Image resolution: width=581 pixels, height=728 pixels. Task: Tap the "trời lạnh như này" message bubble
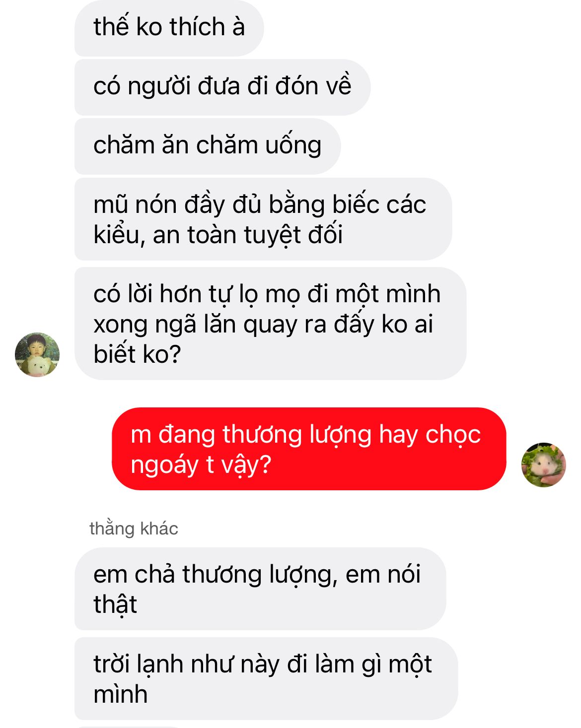pos(266,678)
